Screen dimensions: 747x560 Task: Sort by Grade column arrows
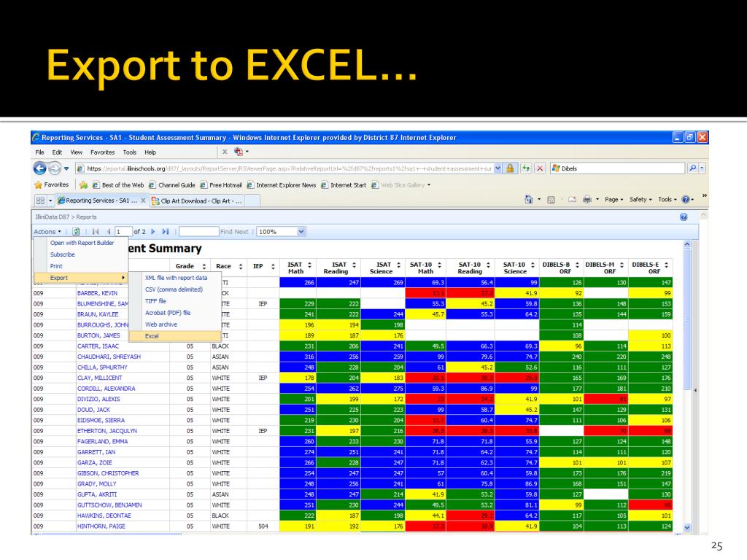point(204,266)
